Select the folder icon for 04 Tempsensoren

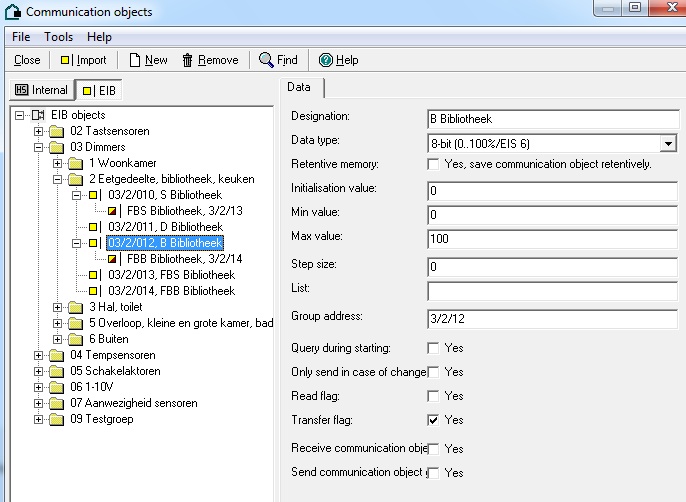tap(58, 355)
